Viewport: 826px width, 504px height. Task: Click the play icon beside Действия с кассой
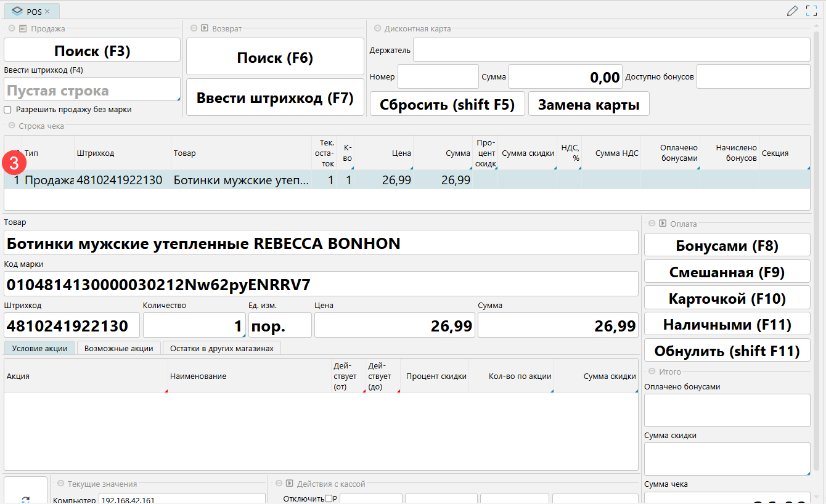[288, 484]
